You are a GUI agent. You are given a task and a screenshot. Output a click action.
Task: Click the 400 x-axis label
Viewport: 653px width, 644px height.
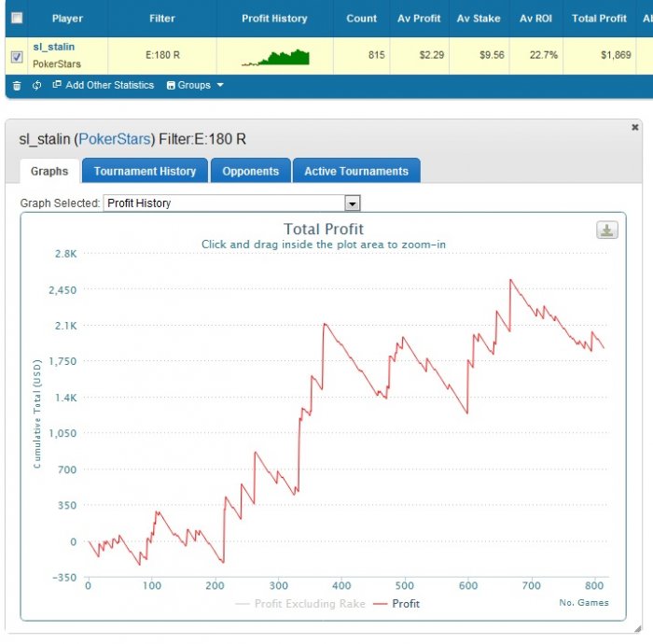pos(341,586)
